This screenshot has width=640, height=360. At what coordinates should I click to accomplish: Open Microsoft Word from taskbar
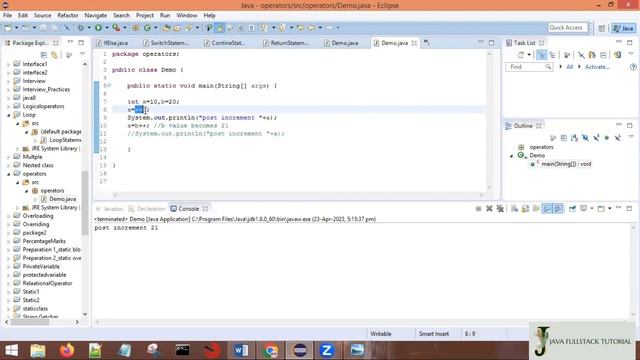click(x=241, y=350)
